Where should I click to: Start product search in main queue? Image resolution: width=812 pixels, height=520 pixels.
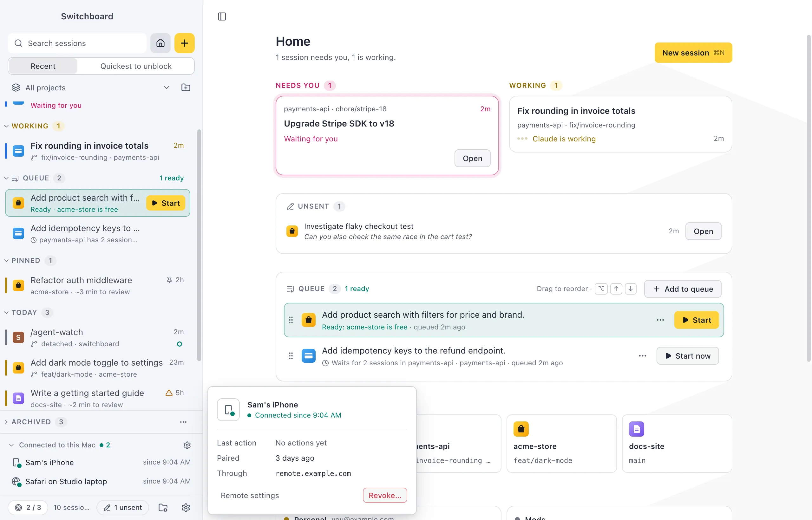697,320
